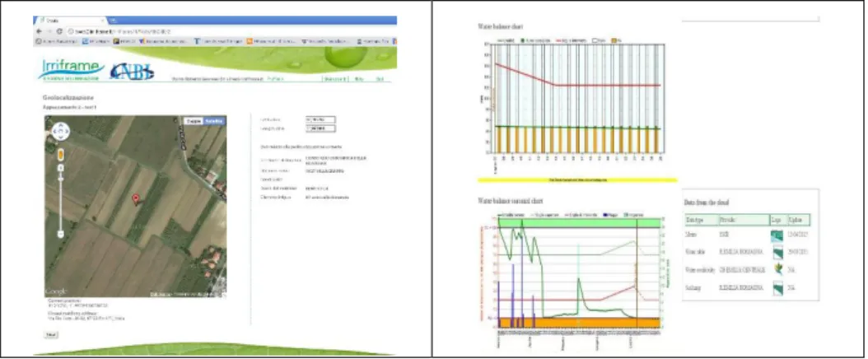Viewport: 868px width, 359px height.
Task: Click the Latitudine input field
Action: coord(320,119)
